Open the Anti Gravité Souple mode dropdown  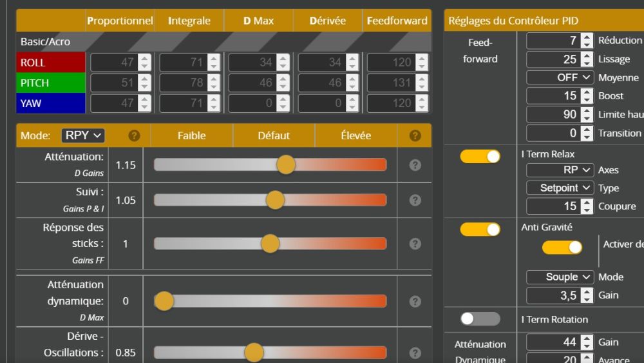tap(559, 277)
